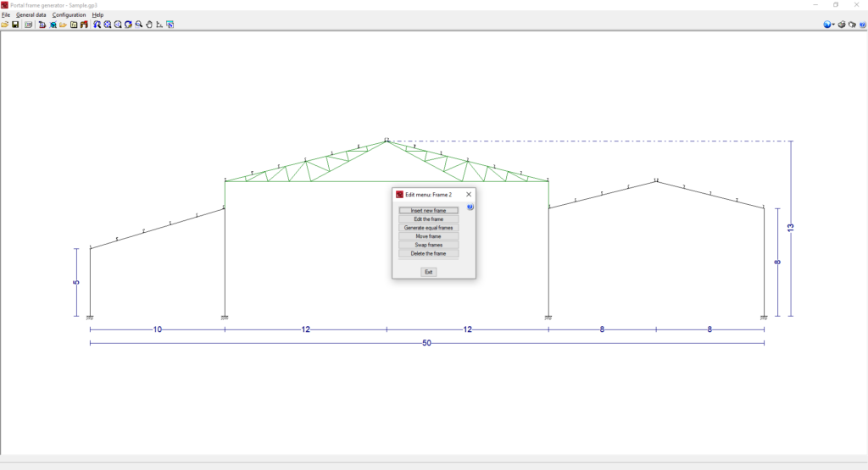Click the 'Edit the frame' button
Image resolution: width=868 pixels, height=470 pixels.
[428, 219]
